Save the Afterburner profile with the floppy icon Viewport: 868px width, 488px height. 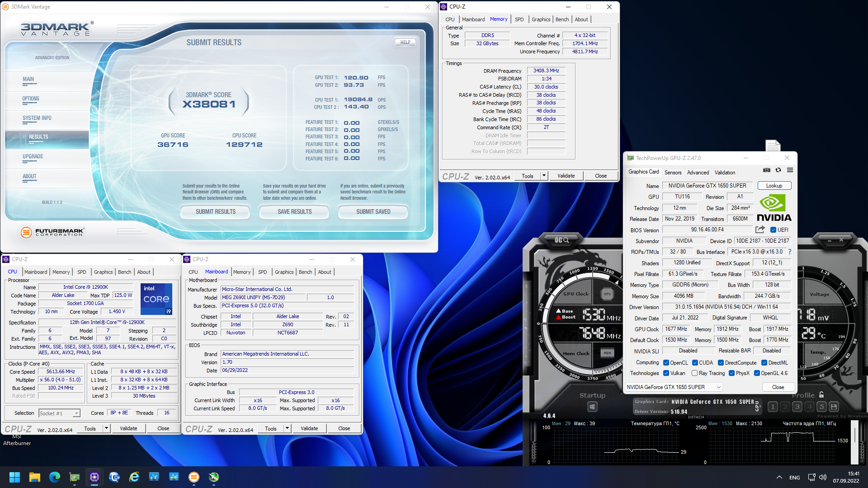tap(834, 407)
